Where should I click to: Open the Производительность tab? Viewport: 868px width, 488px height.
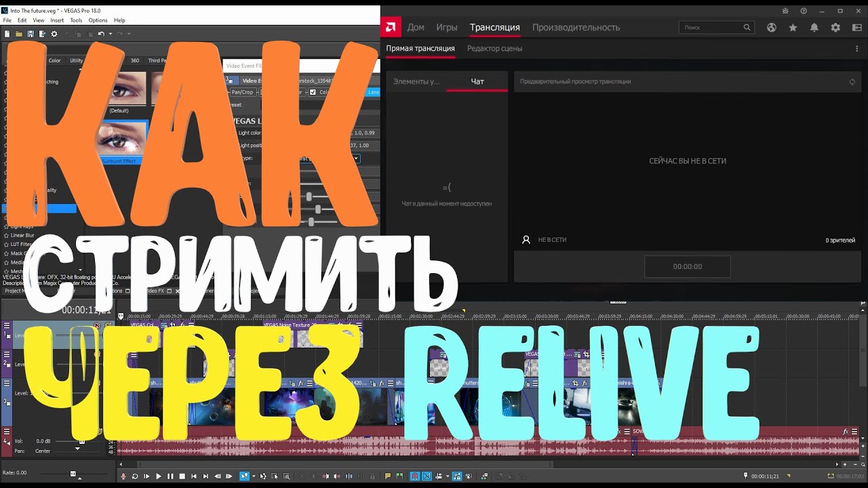tap(576, 27)
